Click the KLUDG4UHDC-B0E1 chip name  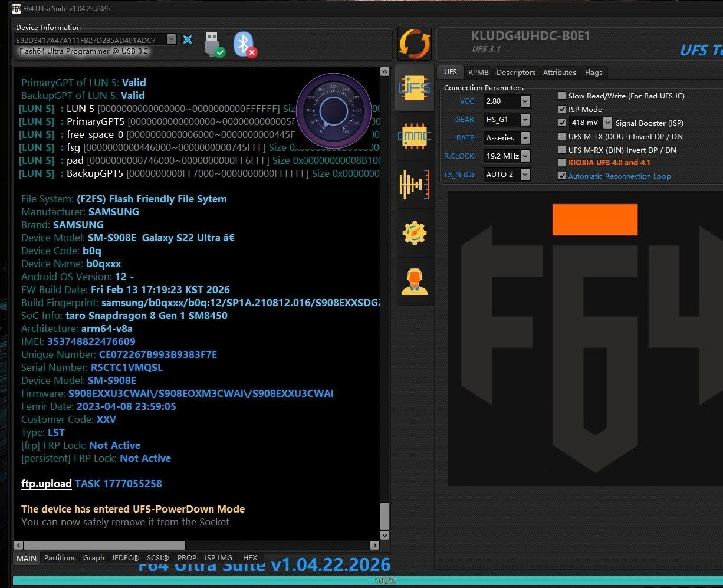531,36
